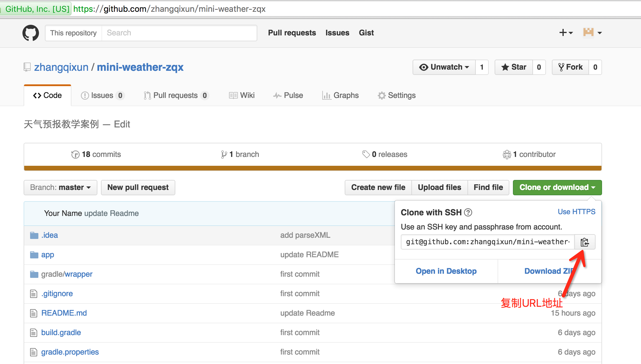Open the Unwatch notification dropdown

[x=444, y=67]
